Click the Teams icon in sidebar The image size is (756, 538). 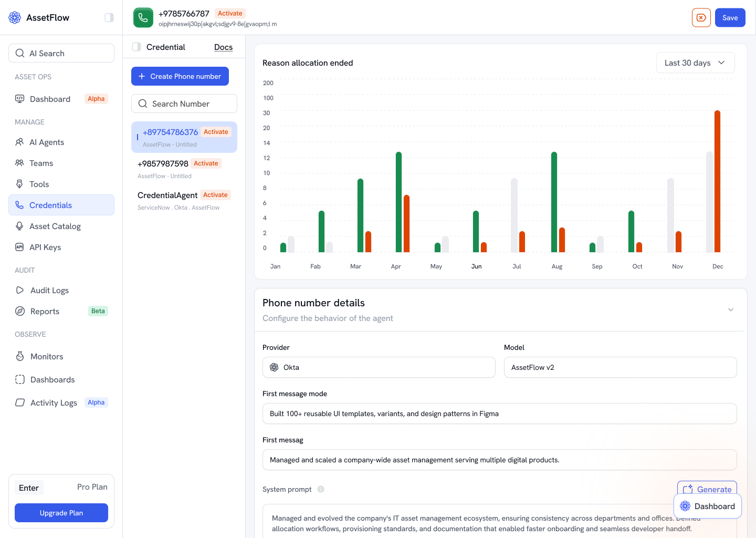pyautogui.click(x=19, y=163)
